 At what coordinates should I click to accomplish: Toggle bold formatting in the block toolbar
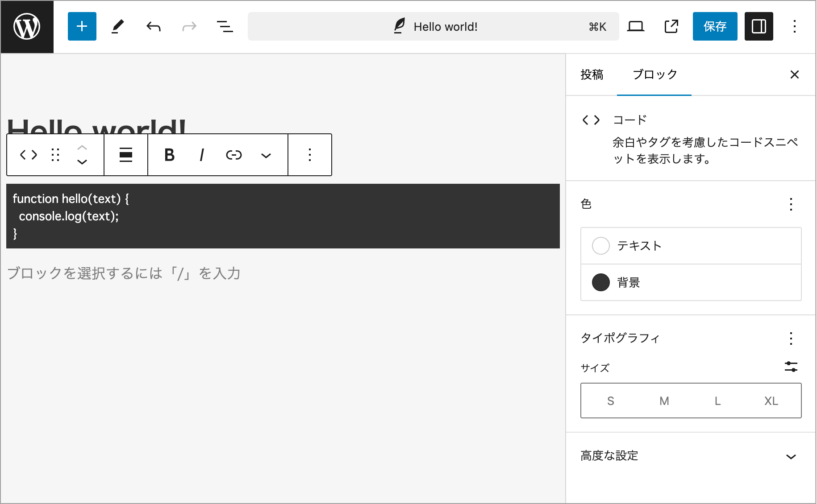coord(169,155)
